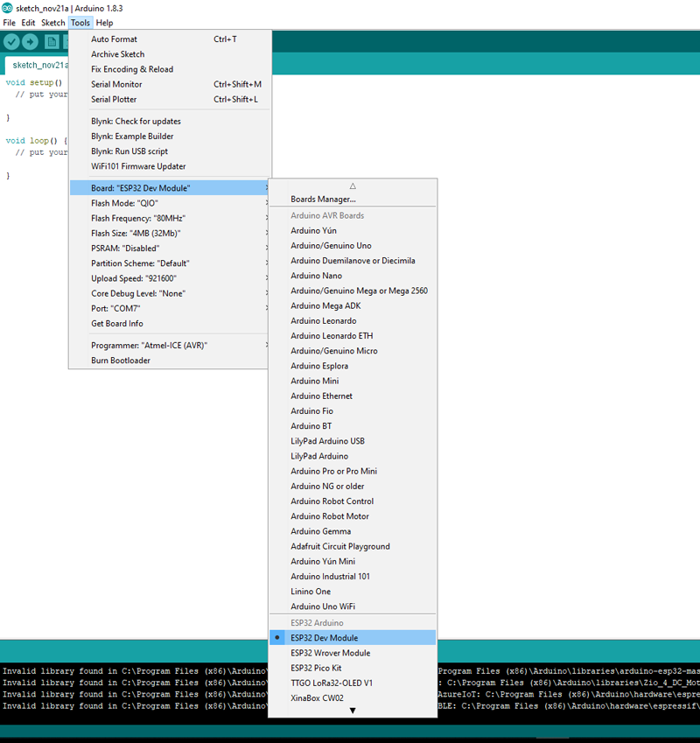The height and width of the screenshot is (743, 700).
Task: Select Arduino Pro or Pro Mini
Action: pos(353,472)
